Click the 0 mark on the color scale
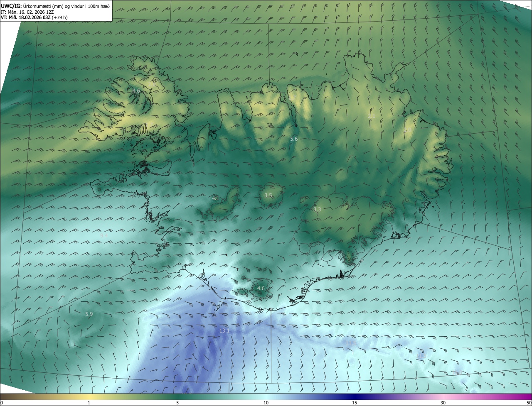The image size is (532, 406). point(1,403)
